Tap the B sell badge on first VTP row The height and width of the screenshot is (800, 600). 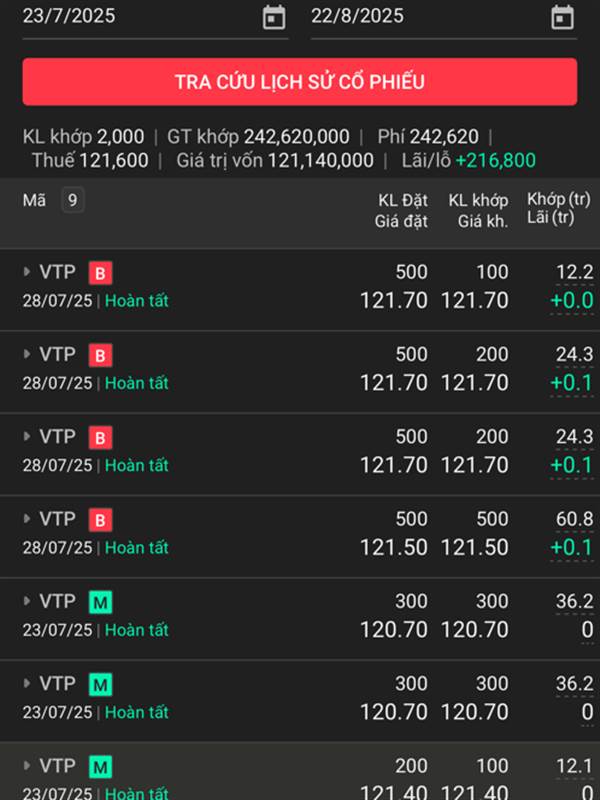point(101,273)
